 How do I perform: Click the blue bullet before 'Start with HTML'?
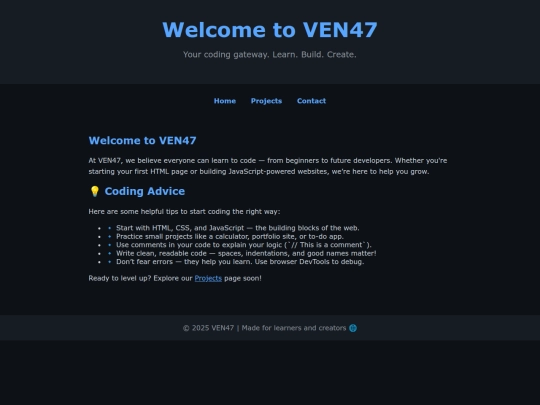pyautogui.click(x=110, y=228)
